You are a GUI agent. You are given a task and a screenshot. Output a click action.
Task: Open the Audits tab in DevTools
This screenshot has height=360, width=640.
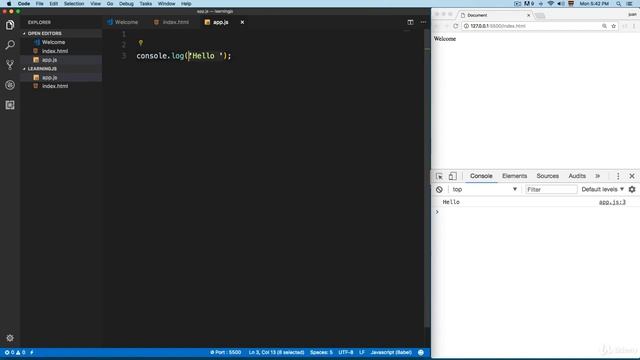577,176
